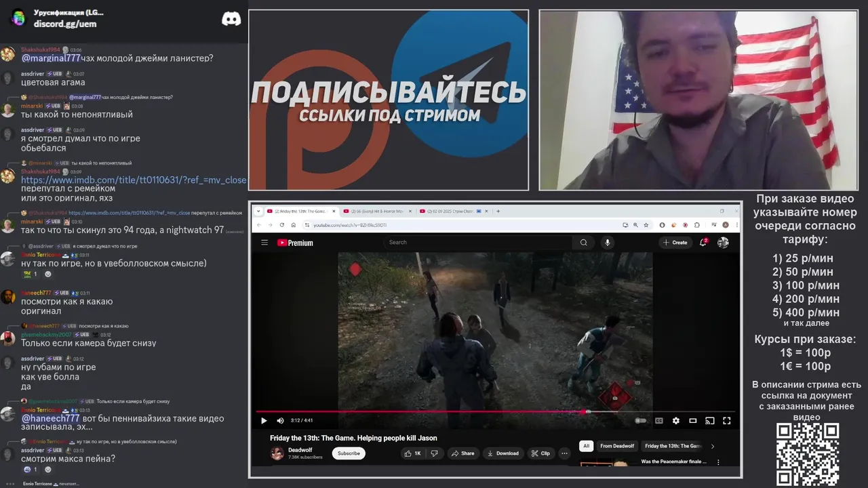Open YouTube notifications bell
The height and width of the screenshot is (488, 868).
tap(703, 242)
